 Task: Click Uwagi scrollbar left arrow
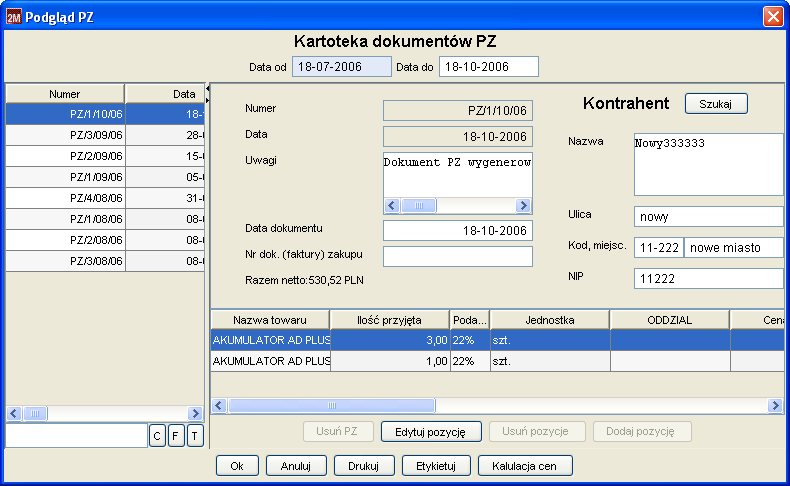coord(392,205)
